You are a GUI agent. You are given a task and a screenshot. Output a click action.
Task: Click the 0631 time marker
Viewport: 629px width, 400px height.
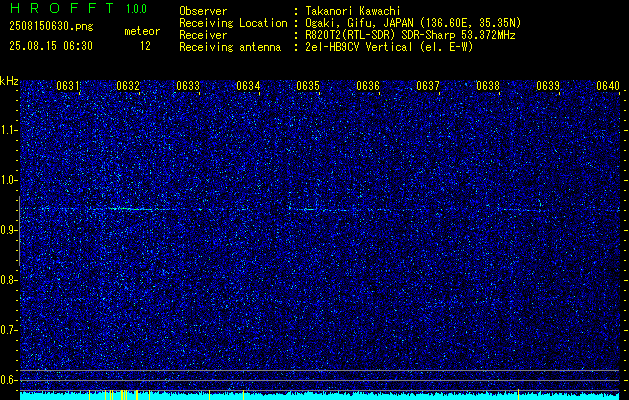click(68, 86)
